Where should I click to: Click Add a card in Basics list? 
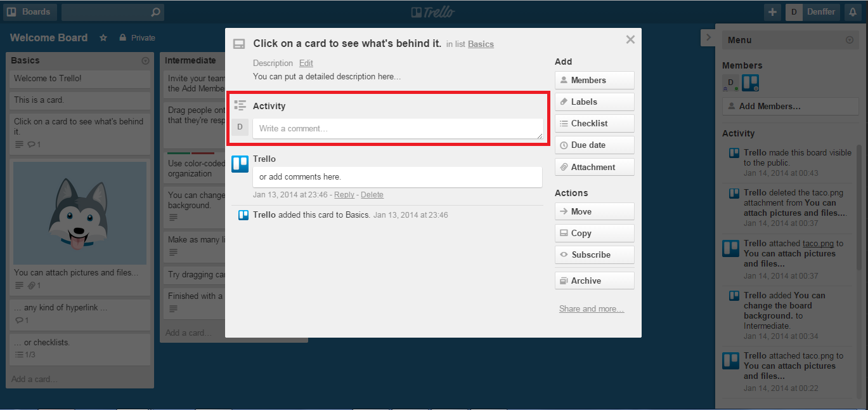click(34, 379)
